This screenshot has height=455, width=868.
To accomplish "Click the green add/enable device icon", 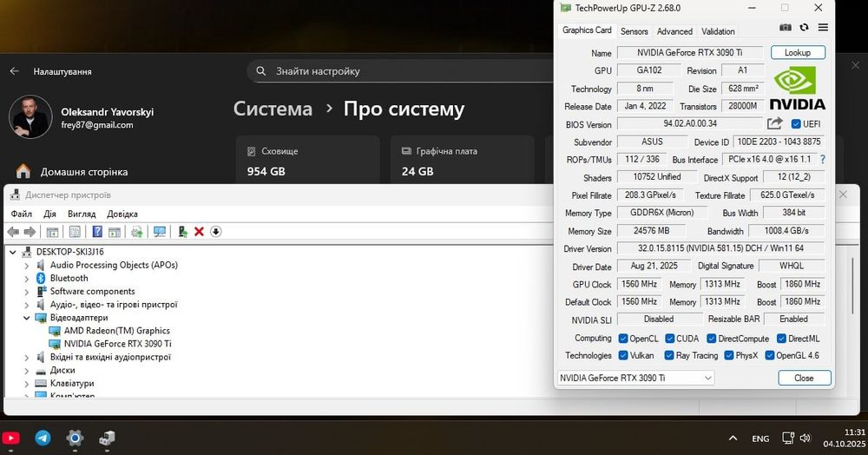I will click(x=182, y=232).
